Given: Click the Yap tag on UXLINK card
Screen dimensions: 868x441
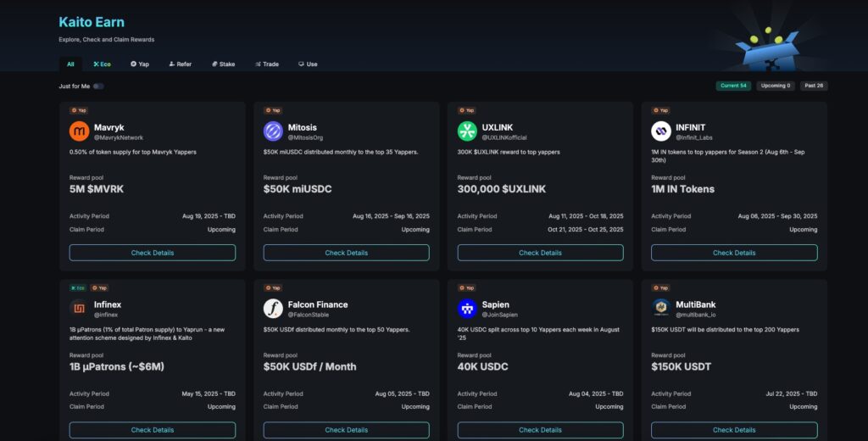Looking at the screenshot, I should pyautogui.click(x=467, y=110).
